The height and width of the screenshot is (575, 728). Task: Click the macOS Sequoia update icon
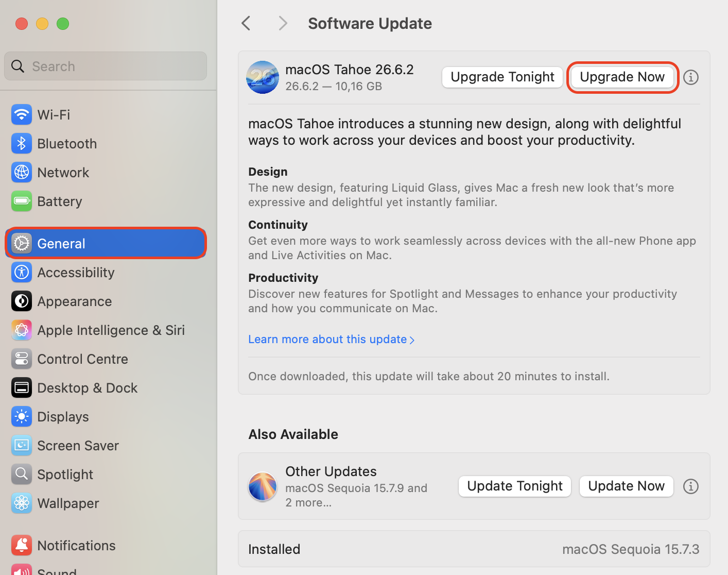(x=263, y=486)
